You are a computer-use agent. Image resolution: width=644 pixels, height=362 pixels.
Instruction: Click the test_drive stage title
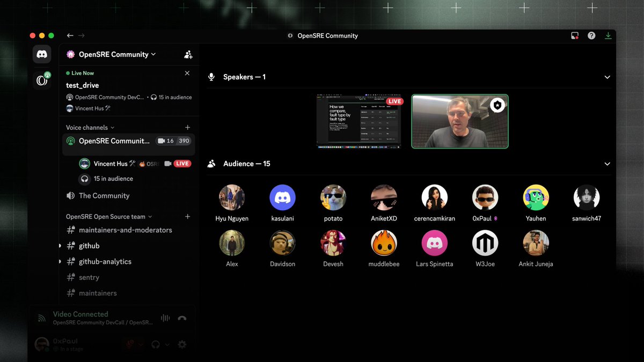point(82,85)
